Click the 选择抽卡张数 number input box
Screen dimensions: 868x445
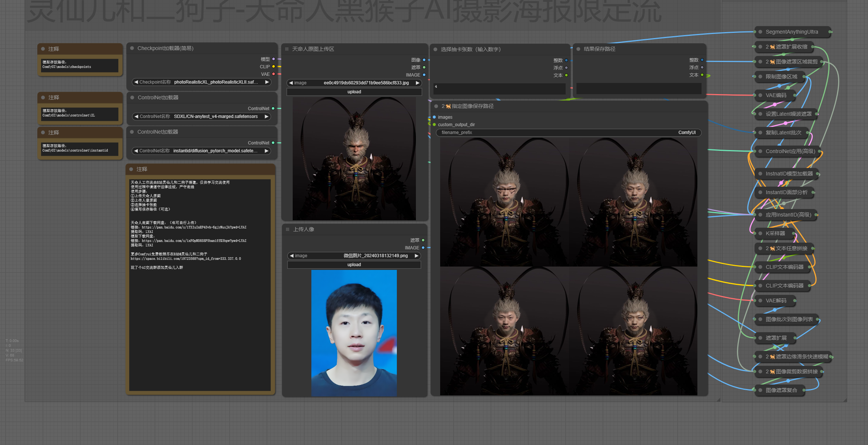pos(499,88)
